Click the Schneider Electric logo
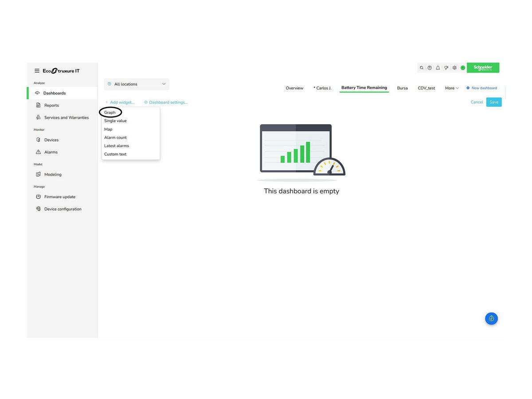This screenshot has height=399, width=532. 483,68
